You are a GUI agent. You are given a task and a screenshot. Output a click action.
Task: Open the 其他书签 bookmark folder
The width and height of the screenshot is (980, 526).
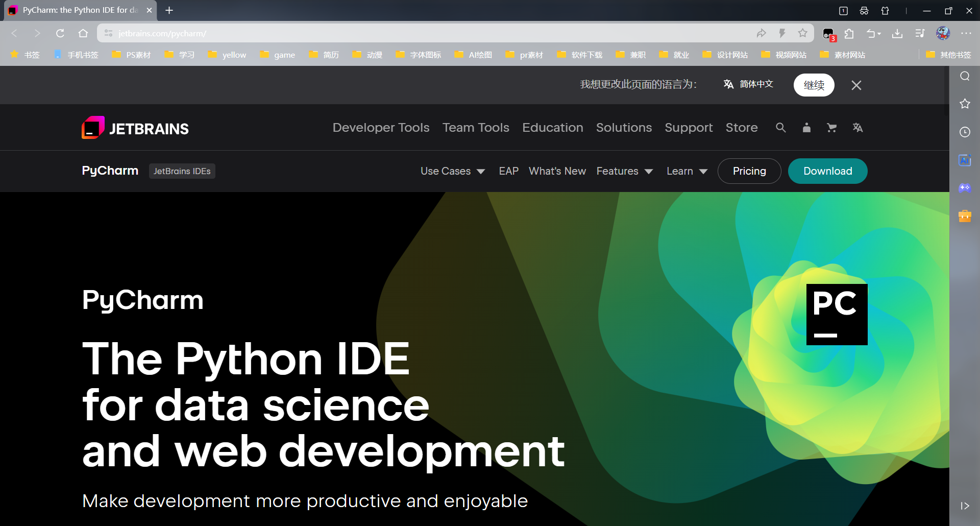click(x=948, y=55)
